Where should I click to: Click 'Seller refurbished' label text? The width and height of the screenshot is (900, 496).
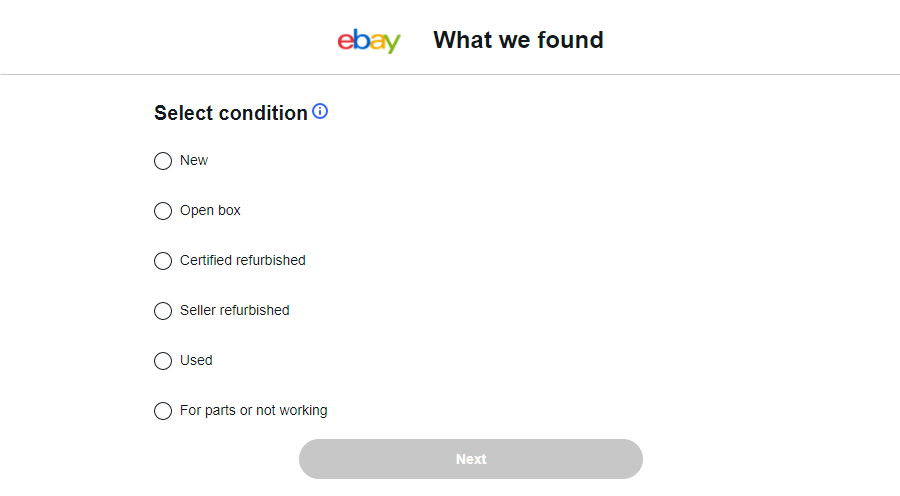[x=234, y=310]
